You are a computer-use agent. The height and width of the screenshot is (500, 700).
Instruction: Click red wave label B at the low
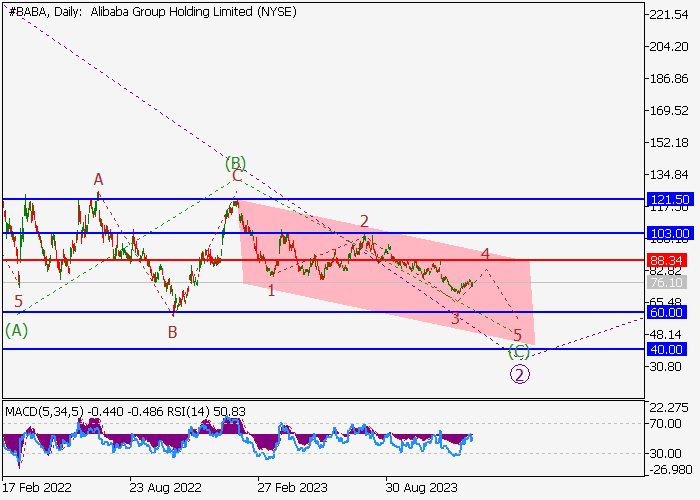[172, 331]
